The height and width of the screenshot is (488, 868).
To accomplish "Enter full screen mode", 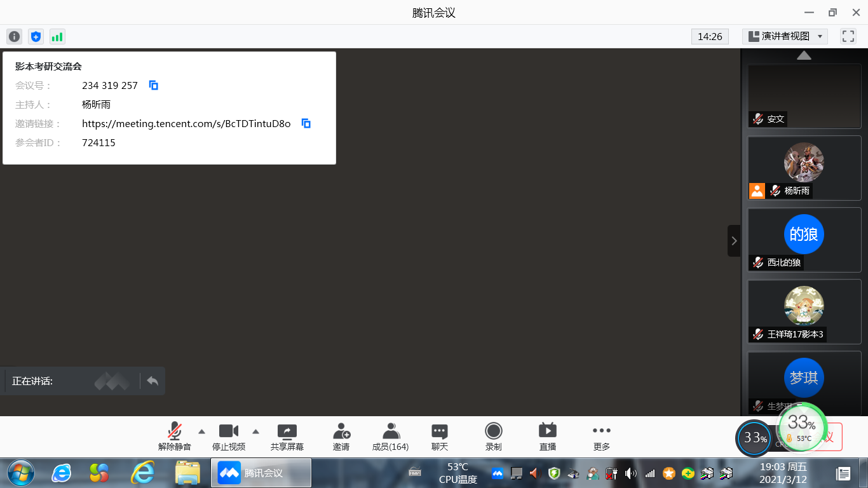I will [x=848, y=36].
